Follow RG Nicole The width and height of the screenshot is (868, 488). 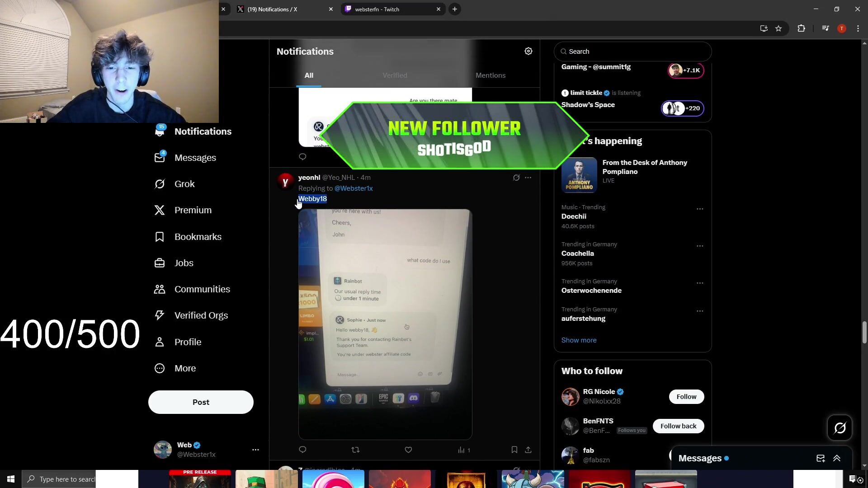(686, 397)
